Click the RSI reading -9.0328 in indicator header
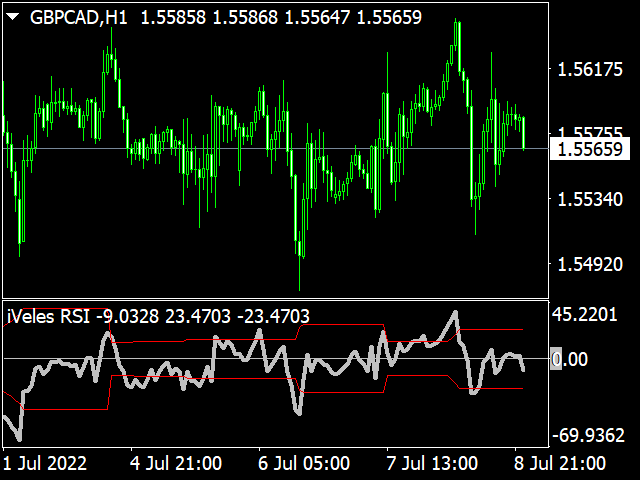 pos(127,316)
